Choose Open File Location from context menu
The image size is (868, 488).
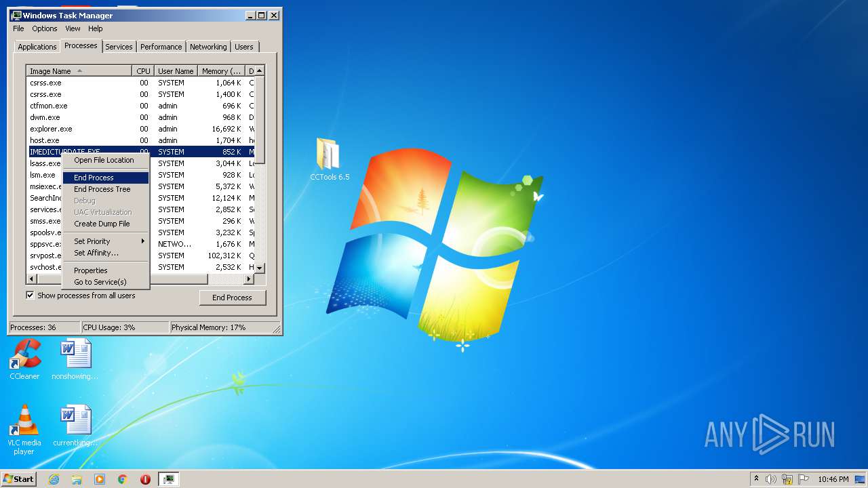tap(105, 160)
